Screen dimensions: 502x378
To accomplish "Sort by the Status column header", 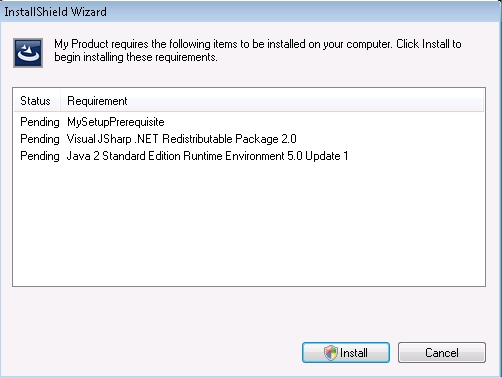I will (x=37, y=101).
